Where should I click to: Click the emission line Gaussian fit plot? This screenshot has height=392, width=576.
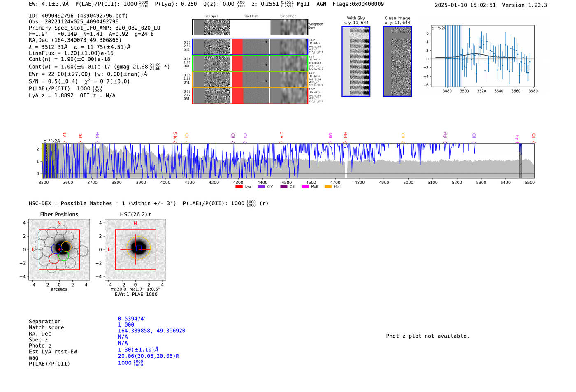(x=483, y=56)
